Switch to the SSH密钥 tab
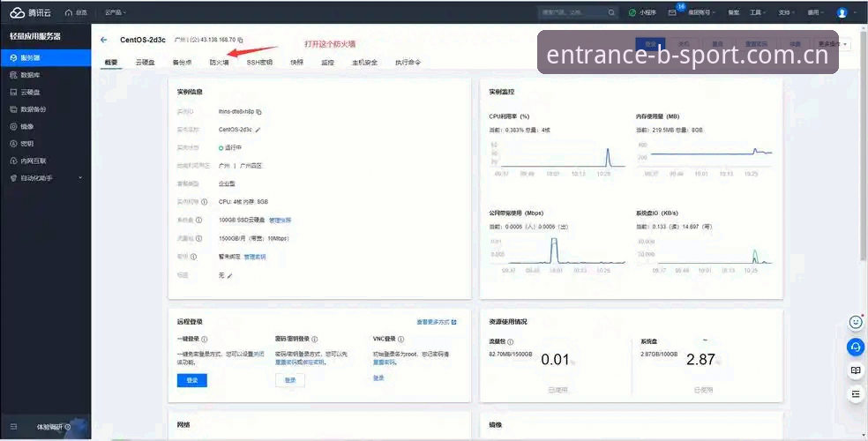The image size is (868, 441). (x=259, y=63)
